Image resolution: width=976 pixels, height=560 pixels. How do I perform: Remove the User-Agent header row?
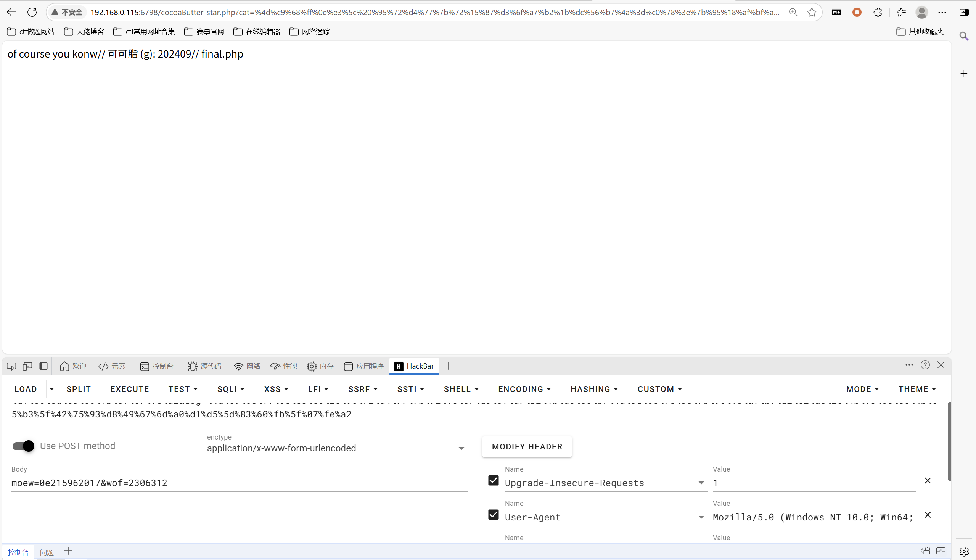(928, 515)
